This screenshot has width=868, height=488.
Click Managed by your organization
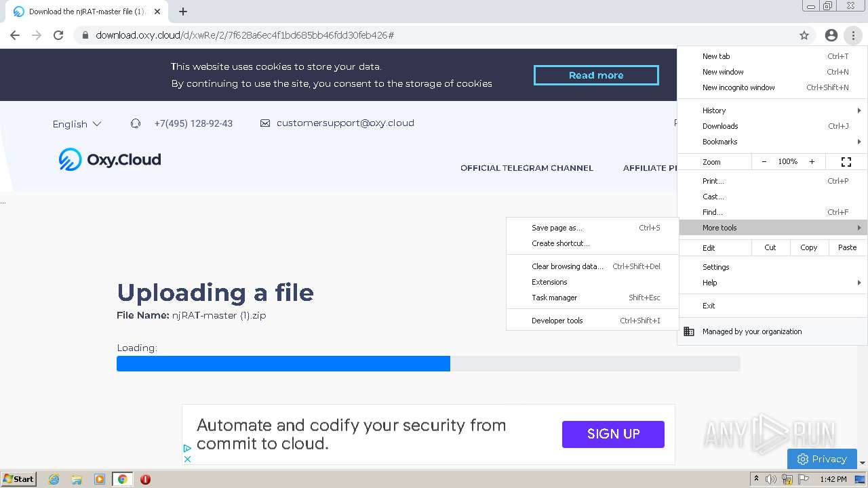773,331
